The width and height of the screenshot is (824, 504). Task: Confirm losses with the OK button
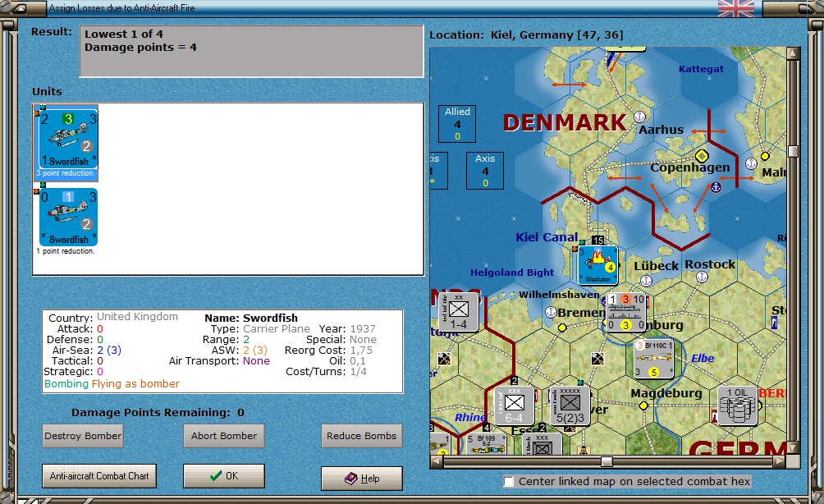(224, 475)
